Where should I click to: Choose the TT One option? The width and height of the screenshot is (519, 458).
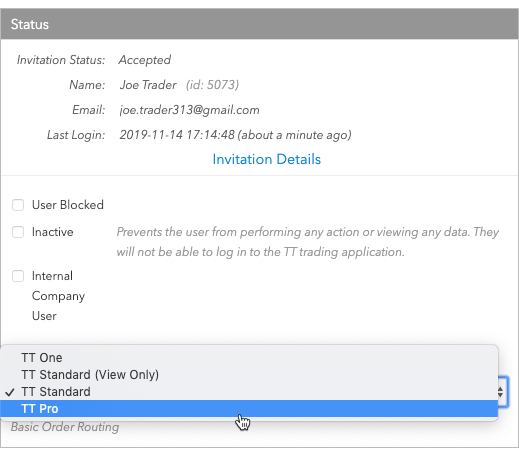[249, 358]
